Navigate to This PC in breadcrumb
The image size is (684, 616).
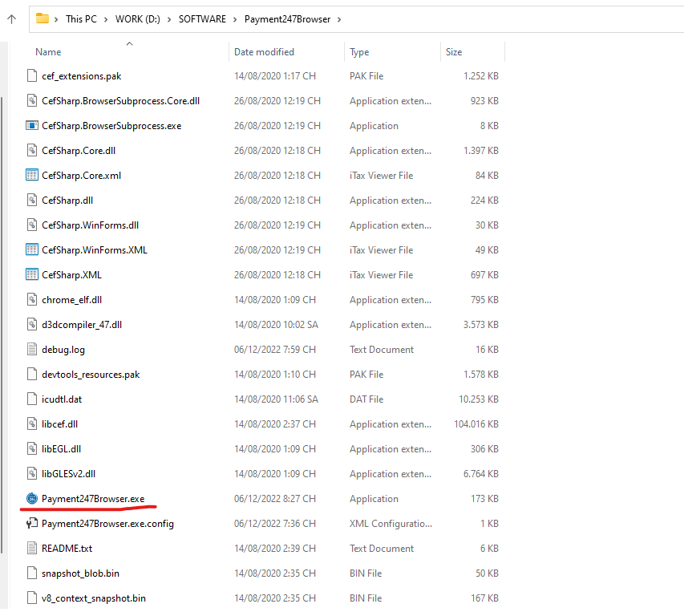81,19
